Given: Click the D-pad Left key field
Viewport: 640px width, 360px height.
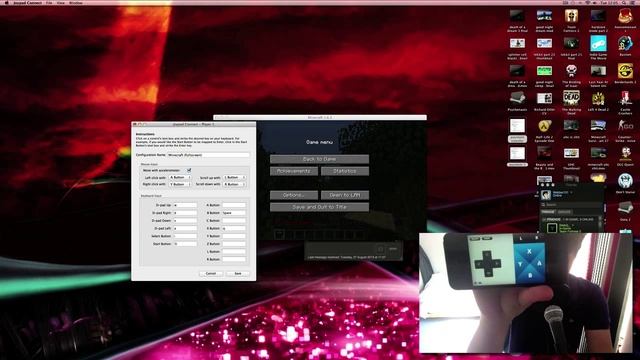Looking at the screenshot, I should (x=185, y=229).
